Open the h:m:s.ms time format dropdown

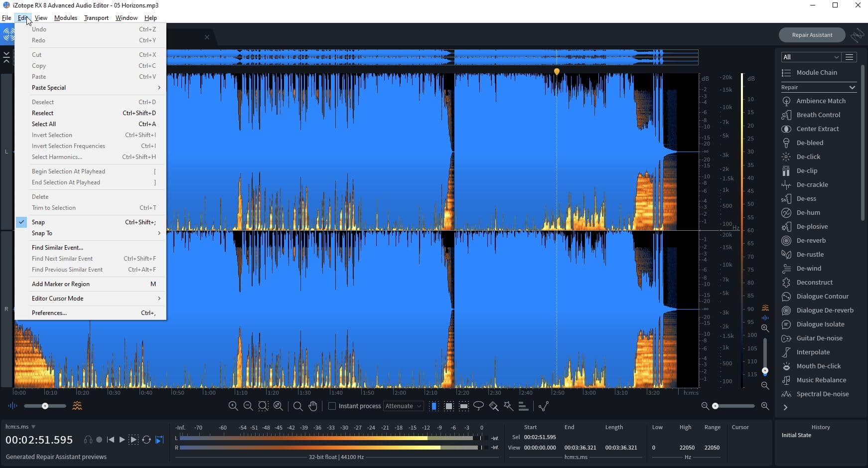[20, 427]
